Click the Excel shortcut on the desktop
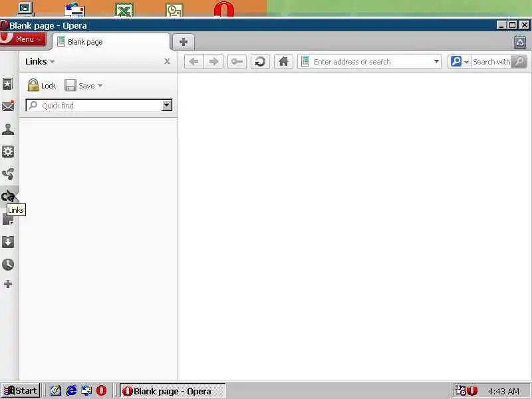Screen dimensions: 532x399 pyautogui.click(x=124, y=9)
